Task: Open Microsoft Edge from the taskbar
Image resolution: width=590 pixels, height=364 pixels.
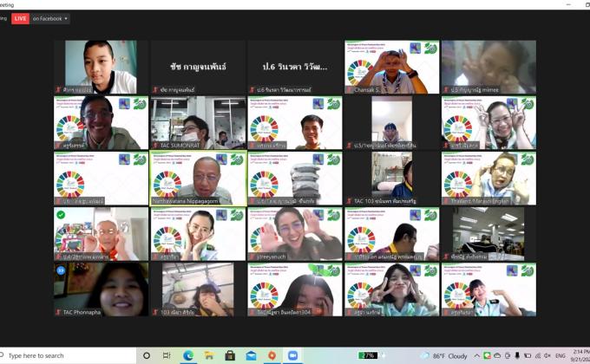Action: pyautogui.click(x=187, y=355)
